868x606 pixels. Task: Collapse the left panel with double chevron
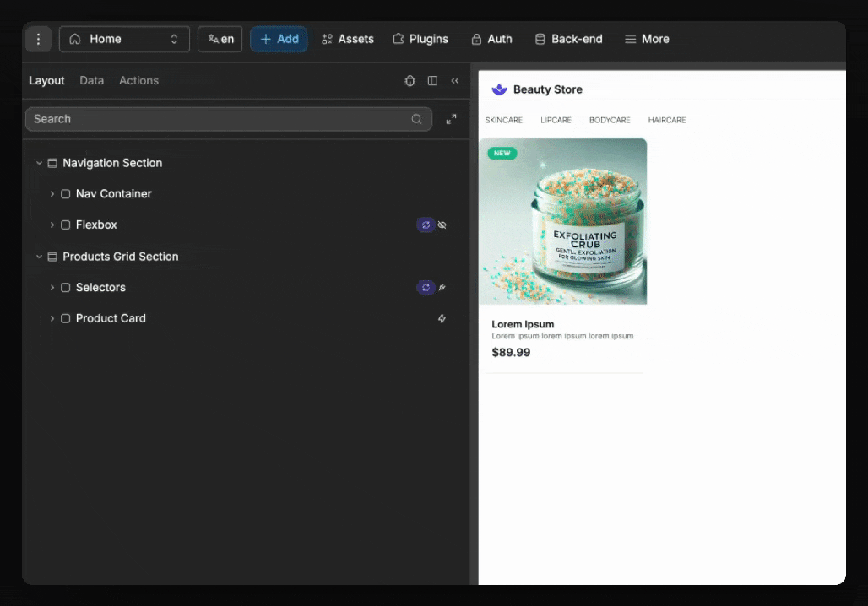click(455, 81)
